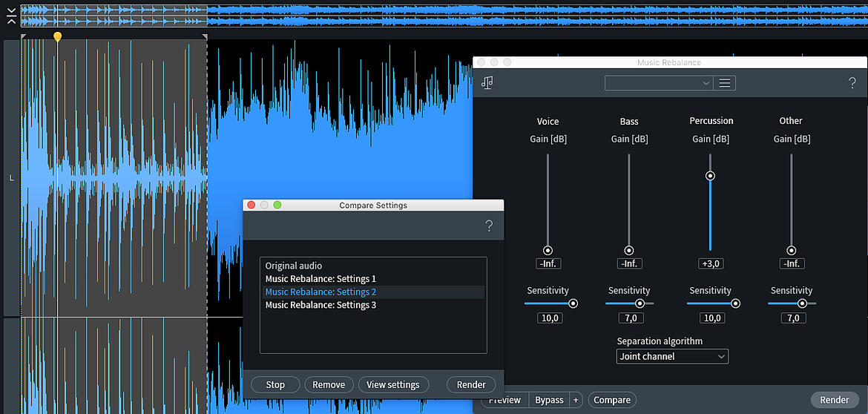This screenshot has height=414, width=868.
Task: Click the Voice gain -Inf. value field
Action: [x=548, y=264]
